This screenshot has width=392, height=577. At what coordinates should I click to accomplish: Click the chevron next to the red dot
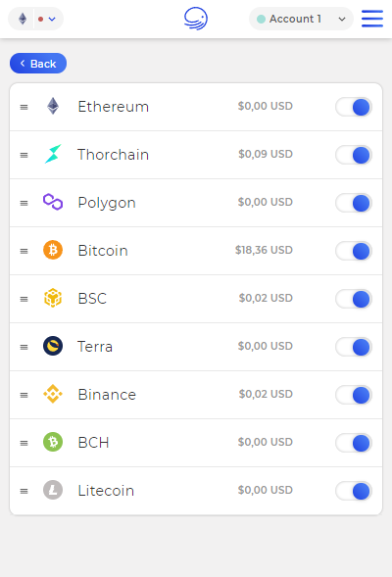coord(52,19)
